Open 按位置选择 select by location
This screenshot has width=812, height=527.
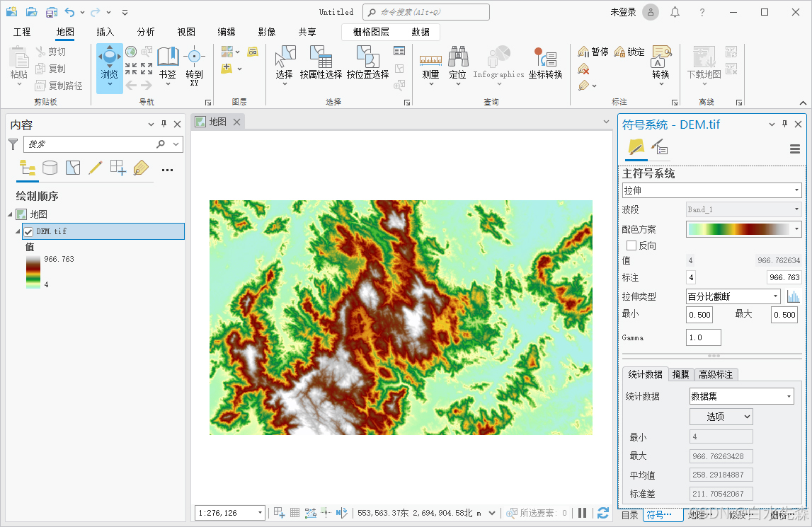point(367,63)
